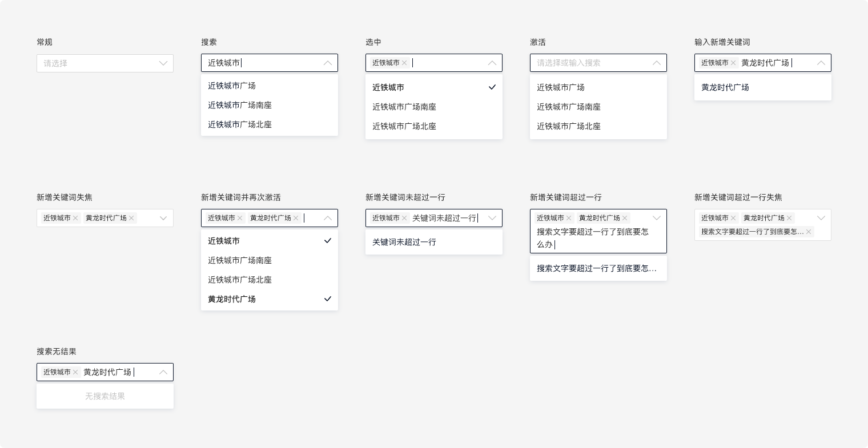Delete the truncated 搜索文字要超过一行 tag's x icon

tap(809, 232)
